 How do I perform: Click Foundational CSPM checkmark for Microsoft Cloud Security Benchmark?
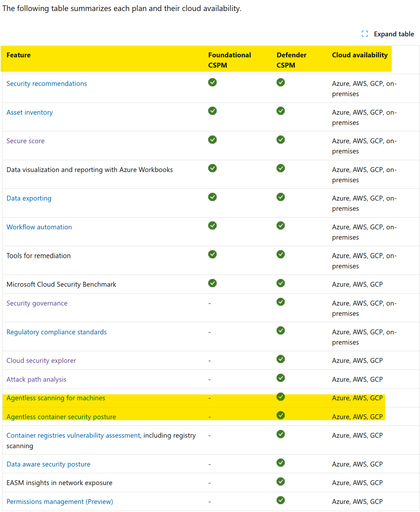[212, 283]
